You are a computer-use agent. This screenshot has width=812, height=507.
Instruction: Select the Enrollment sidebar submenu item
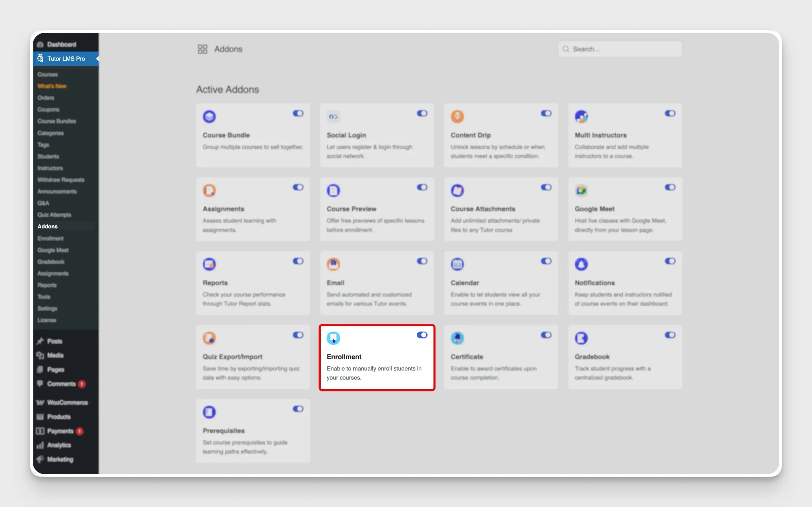click(x=50, y=238)
